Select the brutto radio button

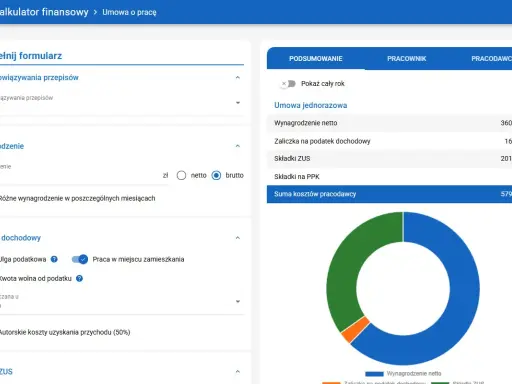tap(216, 175)
